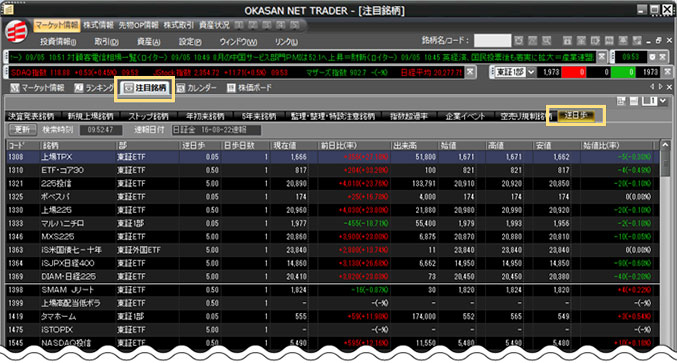Open the 資産状況 main tab
The height and width of the screenshot is (363, 677).
[215, 25]
